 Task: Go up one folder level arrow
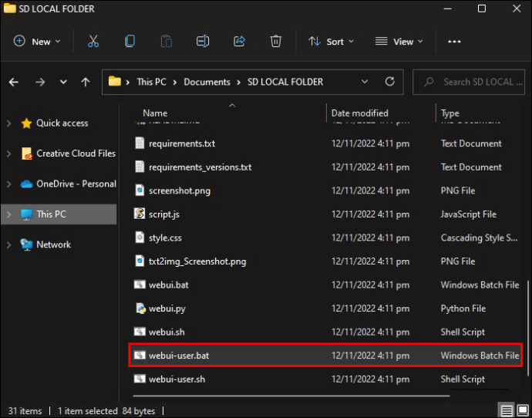tap(85, 82)
